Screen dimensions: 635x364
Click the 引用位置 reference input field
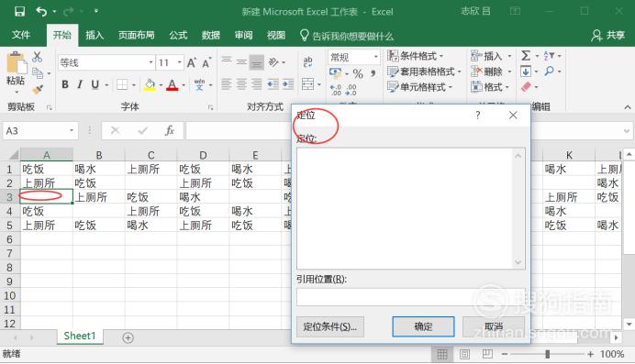coord(411,297)
